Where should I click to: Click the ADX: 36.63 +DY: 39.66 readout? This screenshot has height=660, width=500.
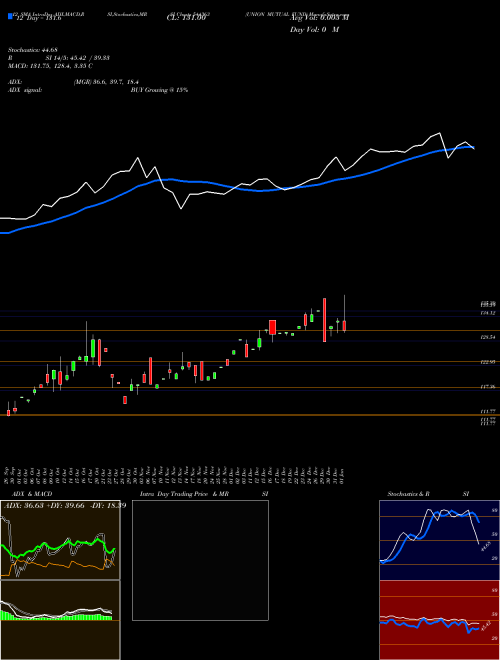65,505
